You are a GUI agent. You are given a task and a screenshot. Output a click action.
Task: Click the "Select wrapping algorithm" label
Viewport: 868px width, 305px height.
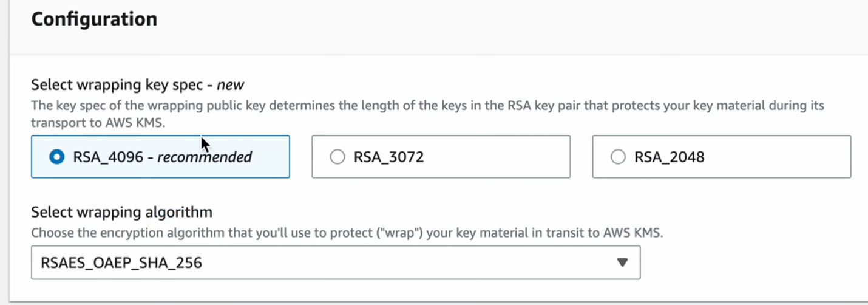[121, 212]
